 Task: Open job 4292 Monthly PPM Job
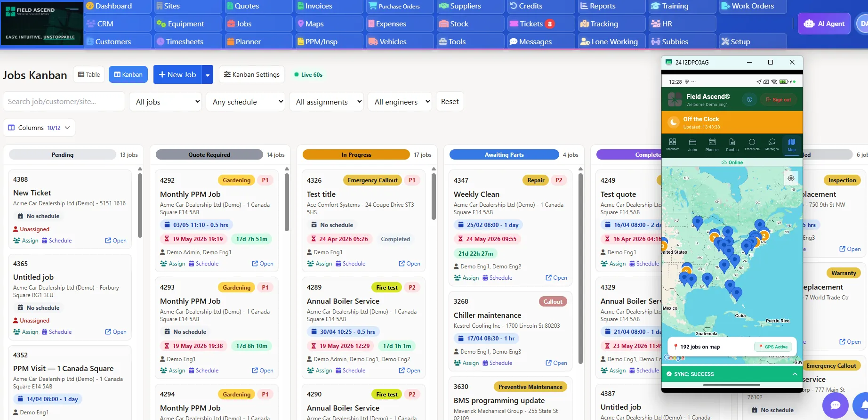263,263
